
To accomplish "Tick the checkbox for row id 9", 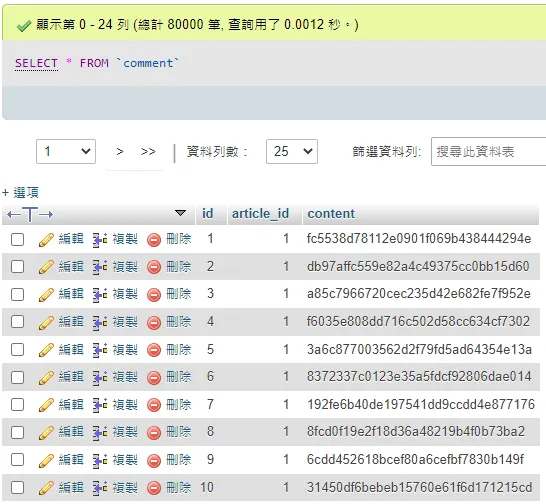I will point(17,460).
